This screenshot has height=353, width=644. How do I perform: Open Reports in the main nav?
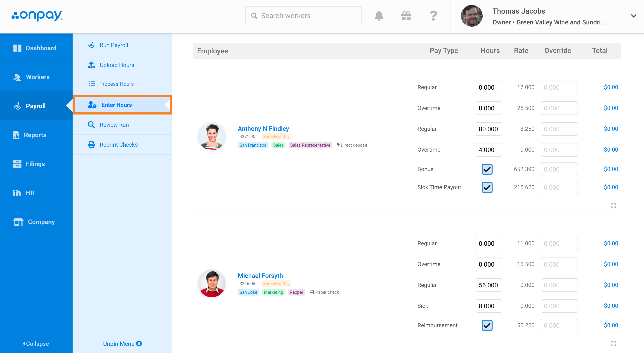(x=36, y=135)
